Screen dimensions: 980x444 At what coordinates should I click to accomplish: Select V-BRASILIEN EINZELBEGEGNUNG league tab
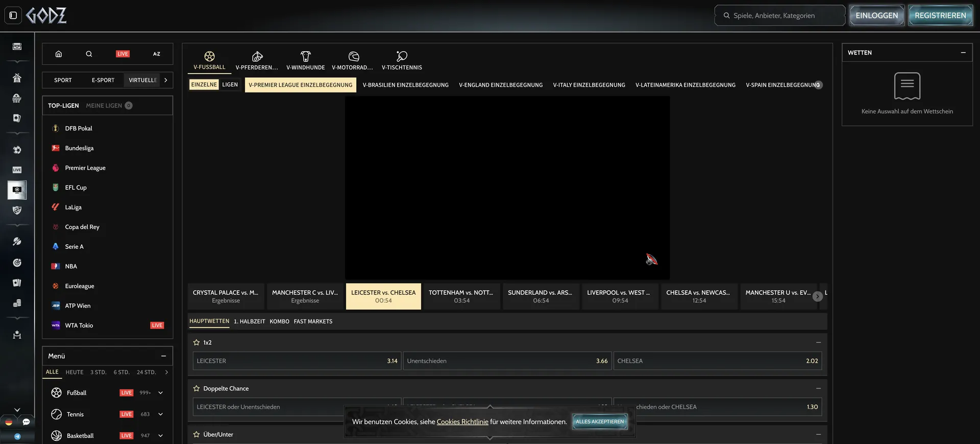click(406, 85)
